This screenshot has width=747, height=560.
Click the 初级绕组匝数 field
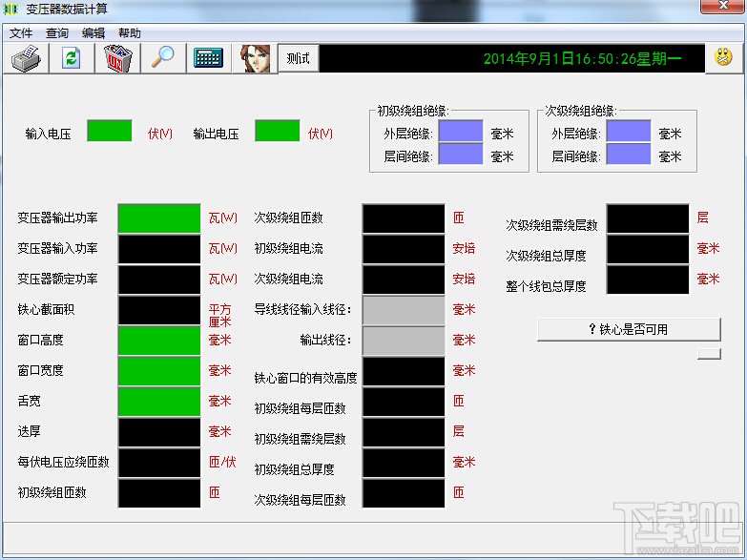click(x=159, y=493)
